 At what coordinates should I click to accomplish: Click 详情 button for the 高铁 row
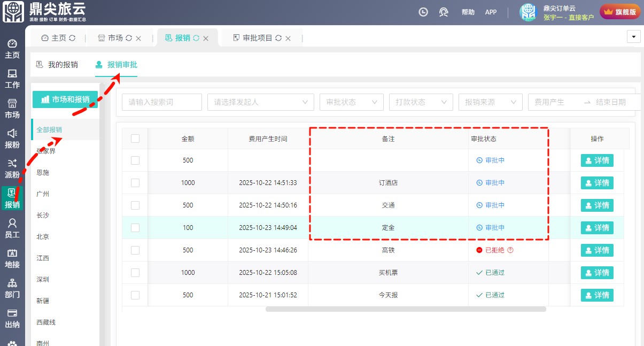[x=597, y=250]
